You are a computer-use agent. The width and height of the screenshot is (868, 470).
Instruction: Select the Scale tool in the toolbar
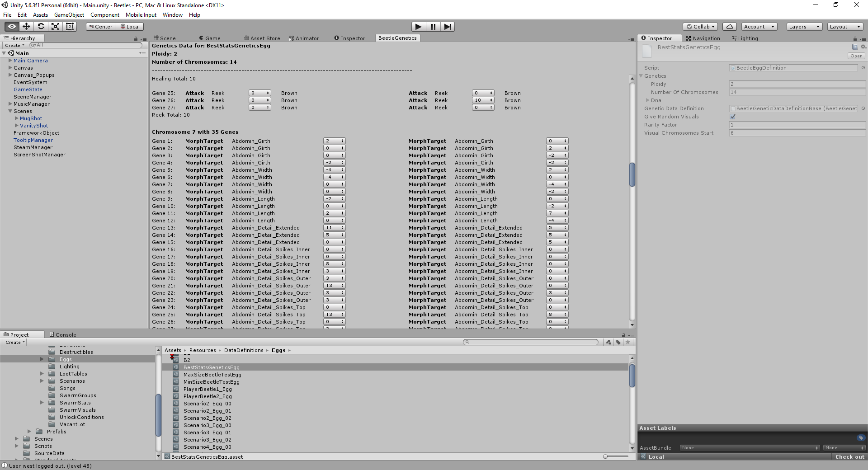(x=55, y=27)
